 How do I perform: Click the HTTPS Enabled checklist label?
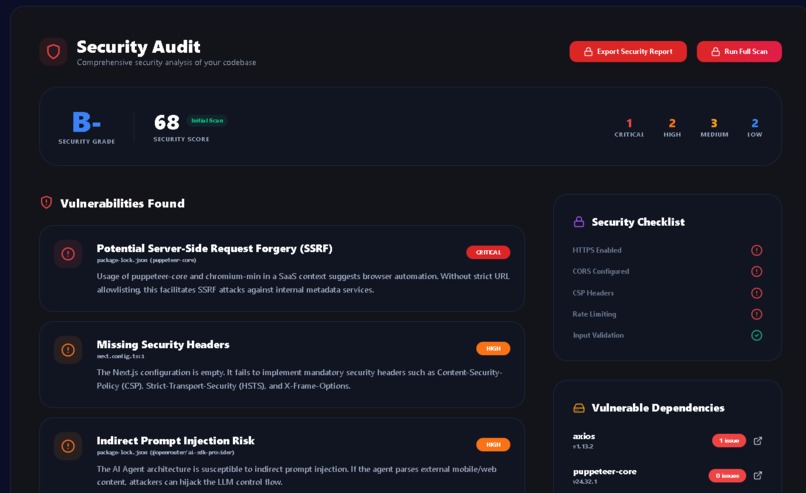click(x=597, y=250)
